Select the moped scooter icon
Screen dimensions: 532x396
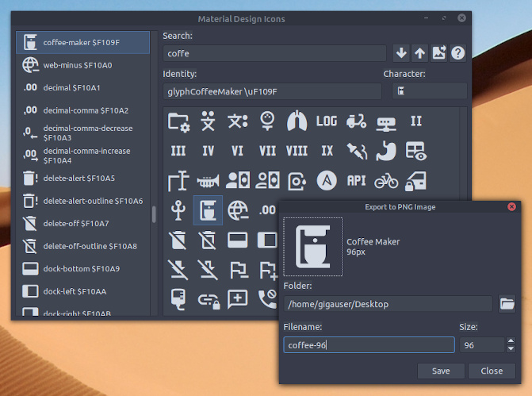pyautogui.click(x=356, y=121)
